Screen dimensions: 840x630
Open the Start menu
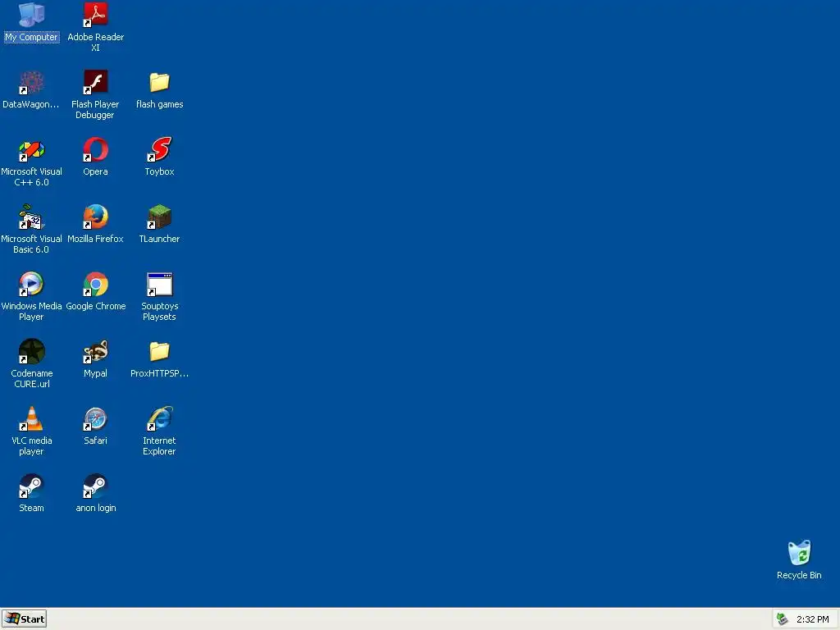(x=24, y=619)
